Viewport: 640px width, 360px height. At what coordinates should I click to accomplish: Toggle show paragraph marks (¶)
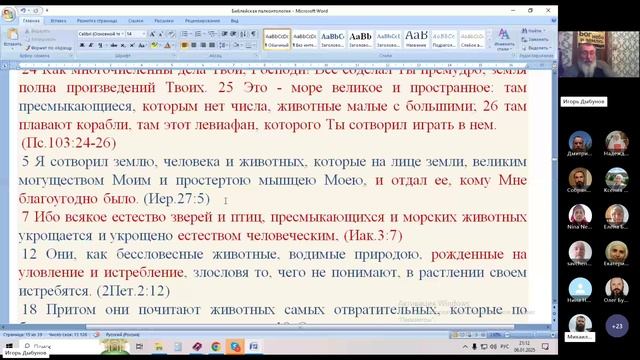click(253, 34)
